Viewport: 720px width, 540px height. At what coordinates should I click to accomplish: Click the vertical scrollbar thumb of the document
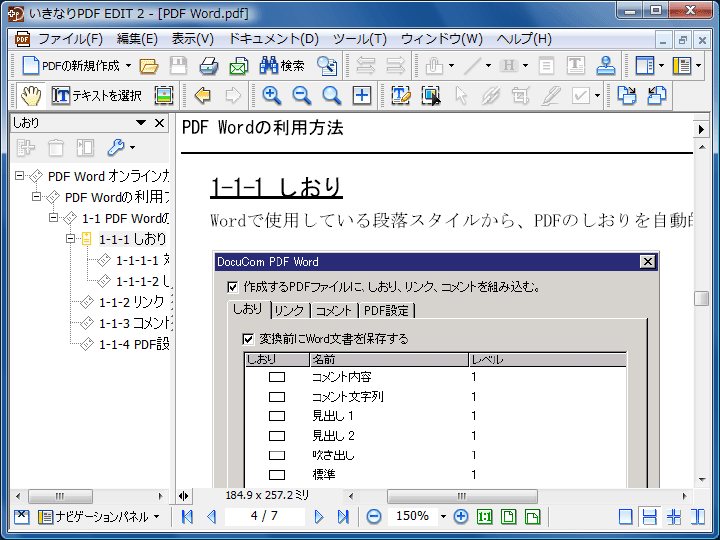pos(701,298)
